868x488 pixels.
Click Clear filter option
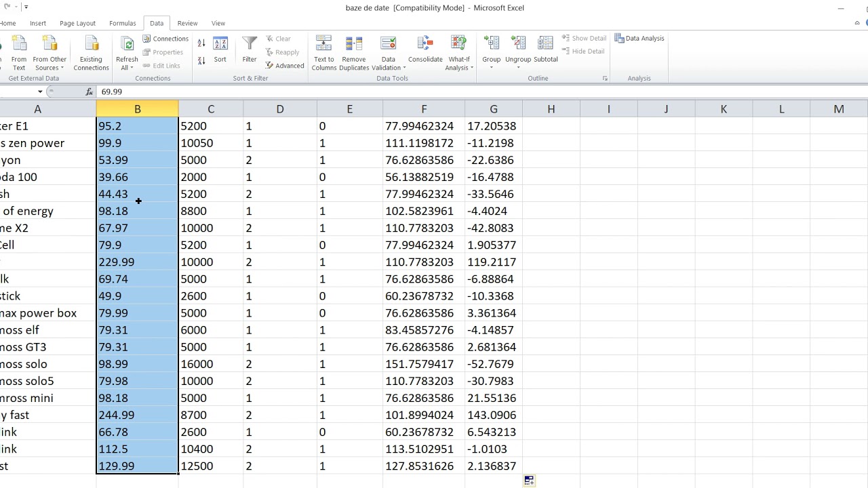[x=278, y=39]
